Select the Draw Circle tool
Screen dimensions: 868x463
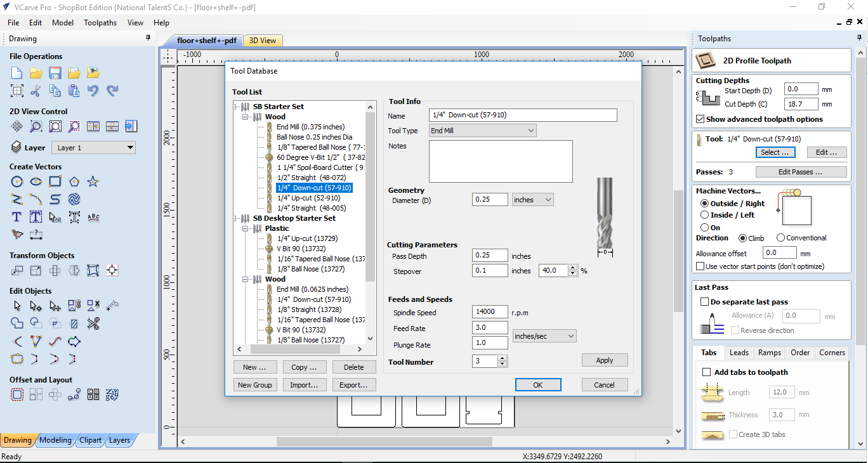[17, 182]
